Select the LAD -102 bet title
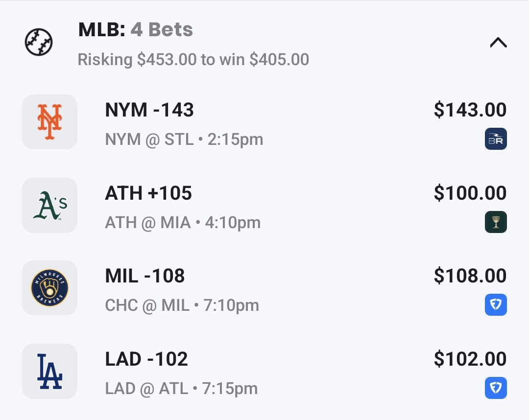Image resolution: width=529 pixels, height=420 pixels. (x=146, y=359)
